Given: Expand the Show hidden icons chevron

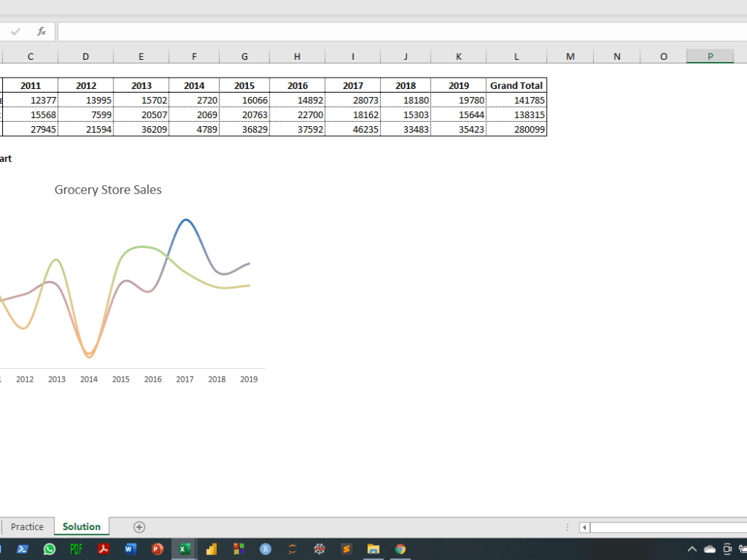Looking at the screenshot, I should point(692,549).
